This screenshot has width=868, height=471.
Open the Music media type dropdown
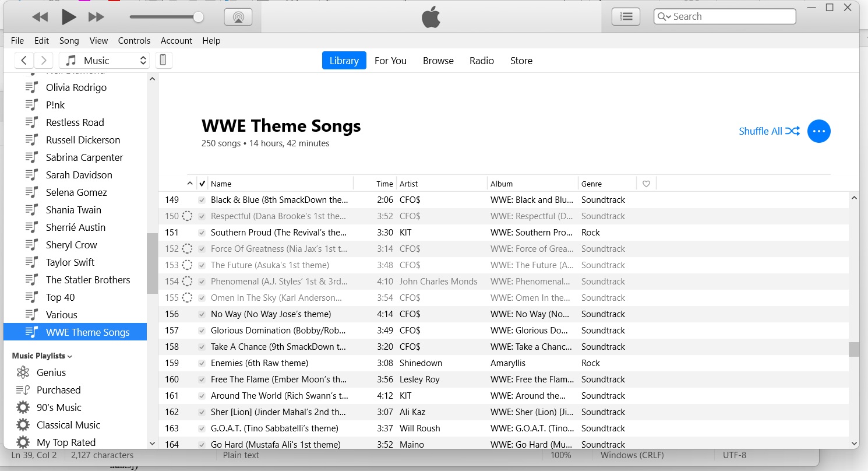[104, 61]
